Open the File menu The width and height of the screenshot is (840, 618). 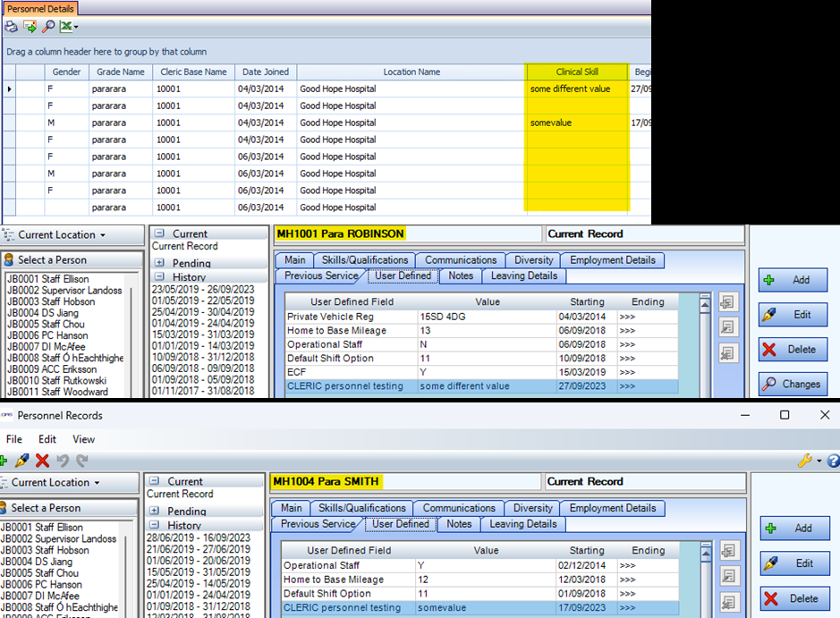tap(14, 439)
